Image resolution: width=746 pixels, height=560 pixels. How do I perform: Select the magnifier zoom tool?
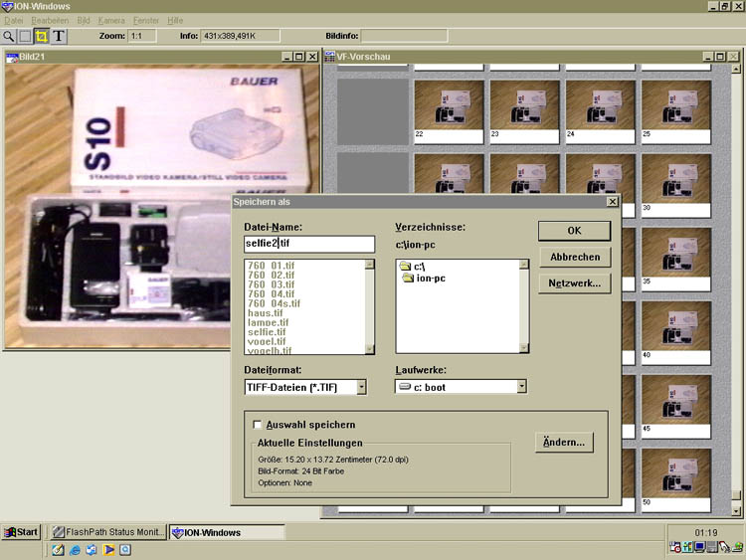[x=9, y=36]
